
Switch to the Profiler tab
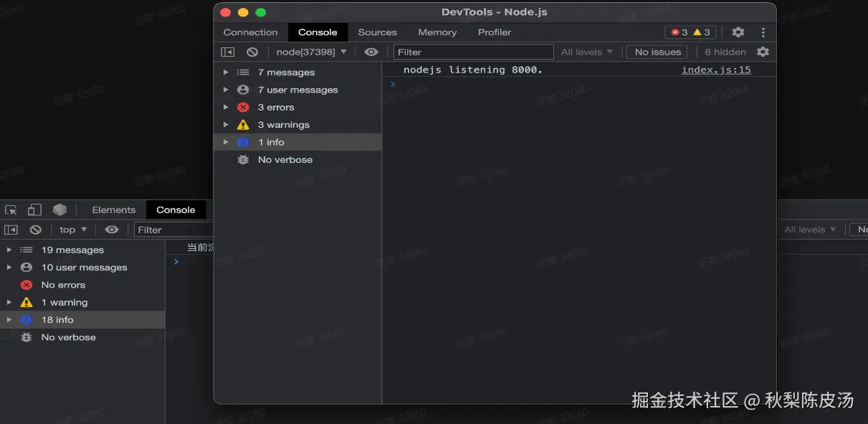495,32
